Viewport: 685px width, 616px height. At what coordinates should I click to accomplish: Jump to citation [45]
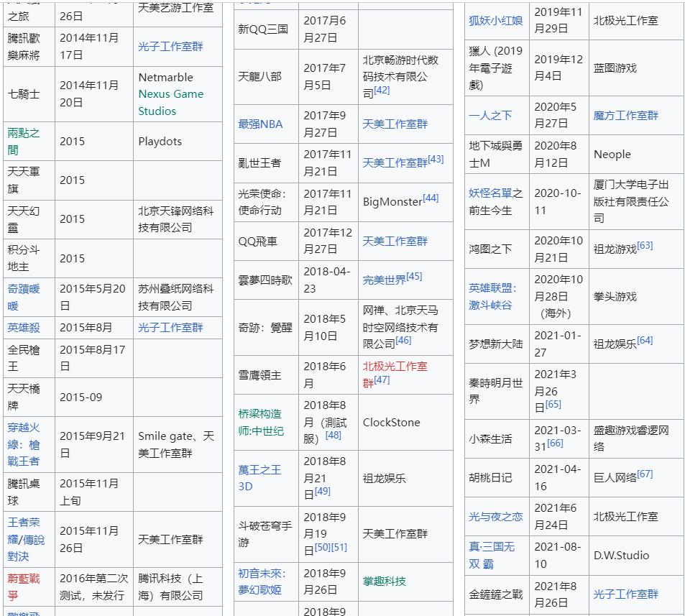[414, 276]
